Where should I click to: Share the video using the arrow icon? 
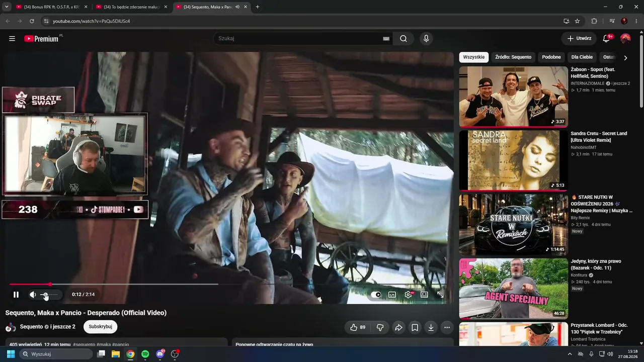(398, 327)
